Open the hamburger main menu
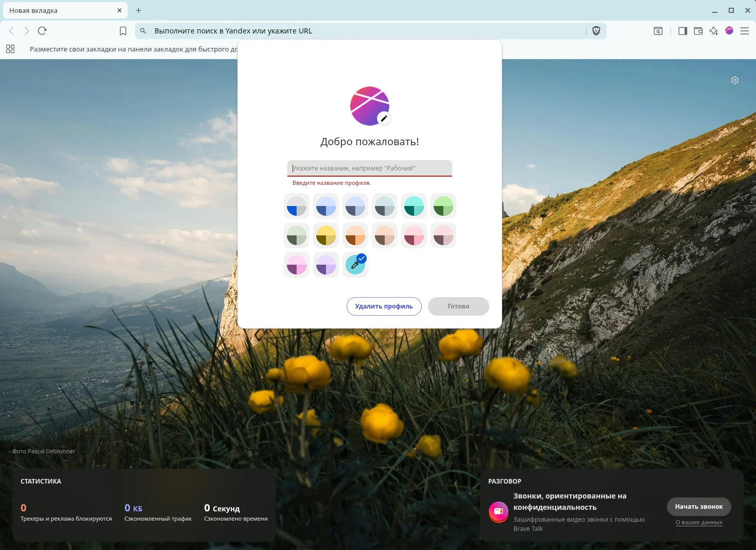Screen dimensions: 756x550 (x=745, y=31)
